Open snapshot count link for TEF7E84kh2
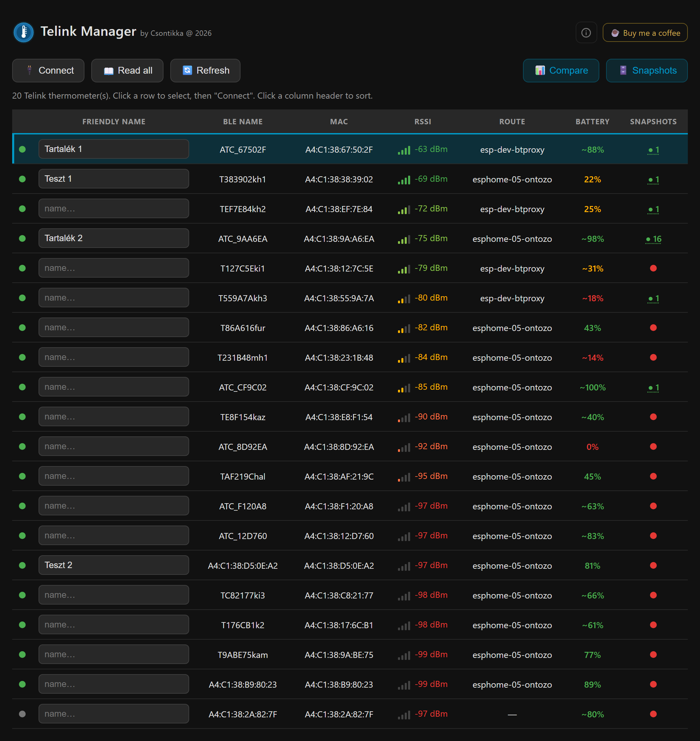Image resolution: width=700 pixels, height=741 pixels. tap(653, 209)
